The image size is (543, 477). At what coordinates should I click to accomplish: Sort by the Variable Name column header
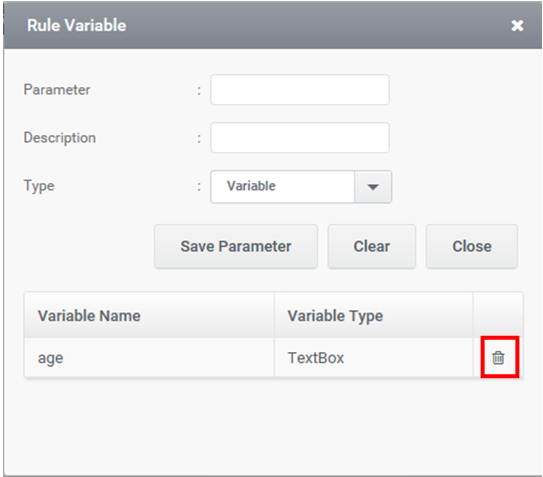pos(149,315)
